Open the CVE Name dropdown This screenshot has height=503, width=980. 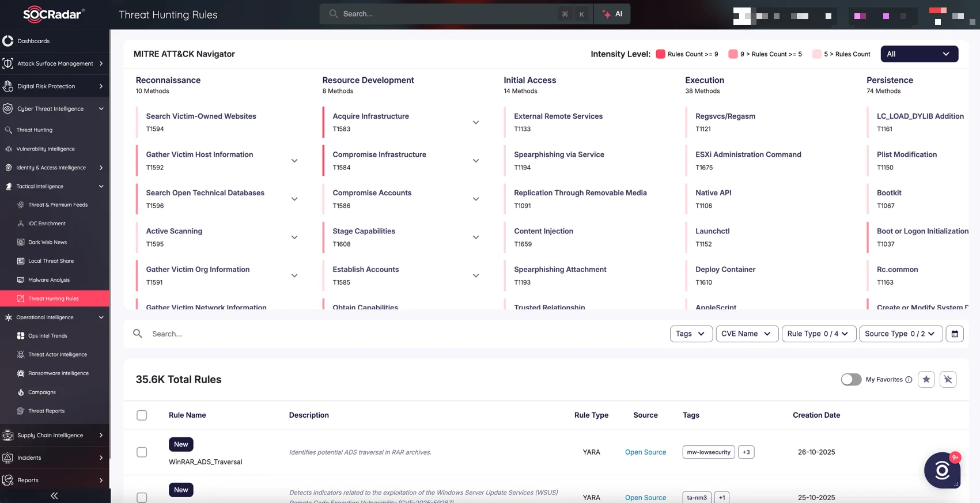747,334
